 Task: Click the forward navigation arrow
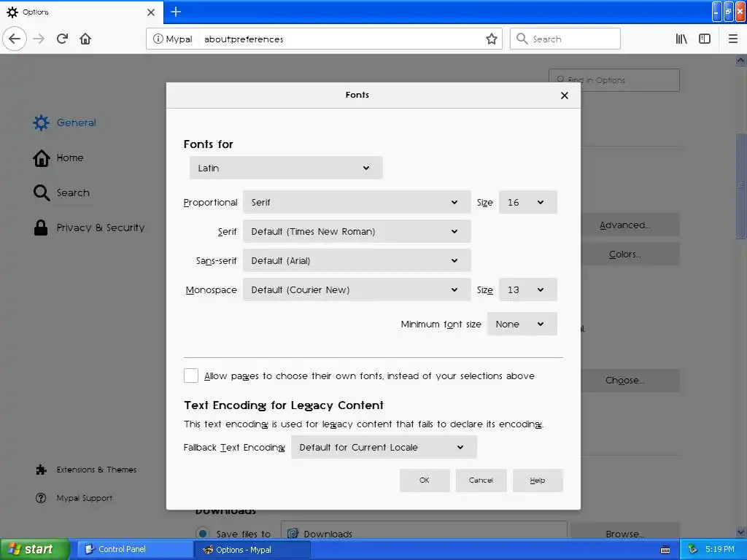39,39
